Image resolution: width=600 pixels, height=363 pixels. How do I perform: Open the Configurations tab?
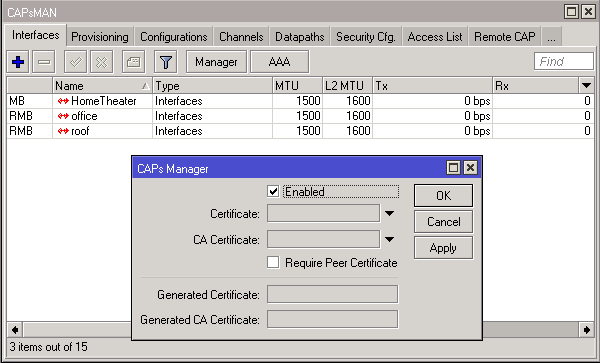click(x=174, y=37)
